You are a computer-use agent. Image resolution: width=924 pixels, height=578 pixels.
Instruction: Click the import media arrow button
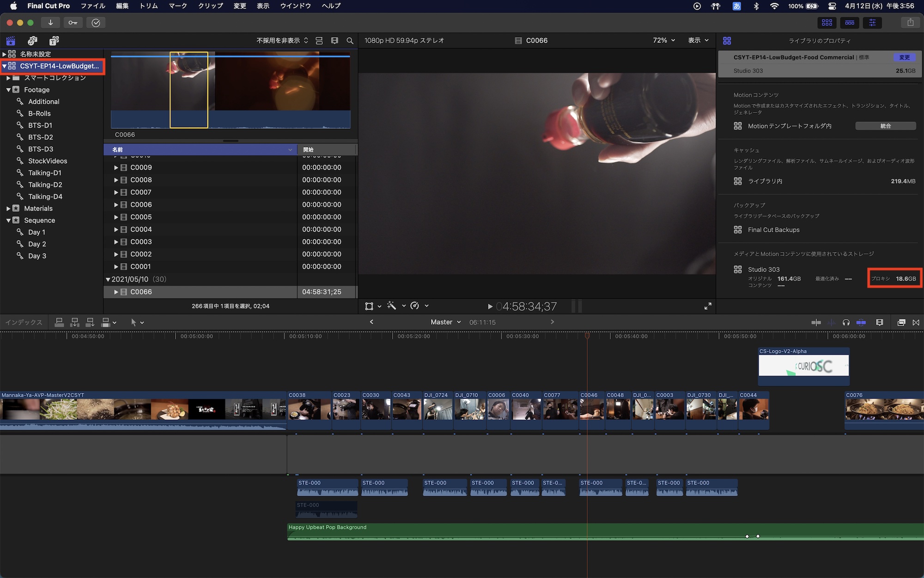pos(50,23)
